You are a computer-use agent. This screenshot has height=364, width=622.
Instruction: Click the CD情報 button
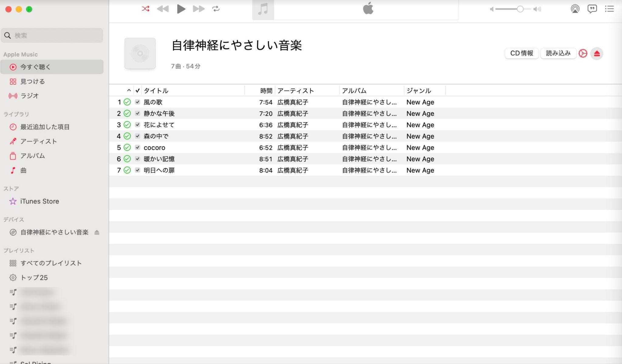click(x=521, y=53)
